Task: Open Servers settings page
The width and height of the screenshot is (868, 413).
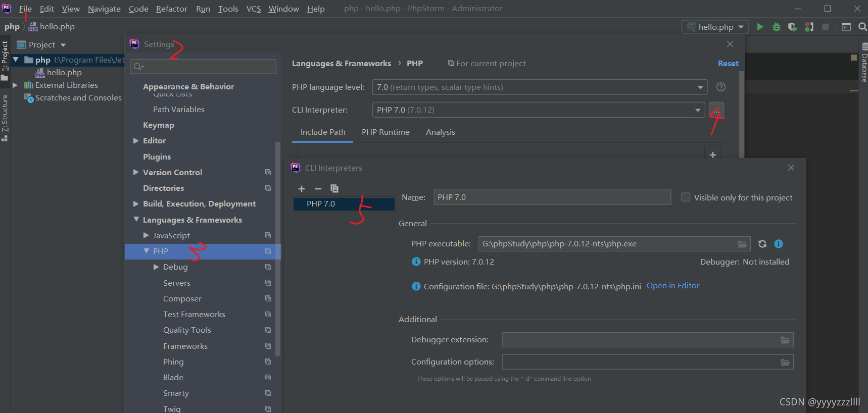Action: [177, 283]
